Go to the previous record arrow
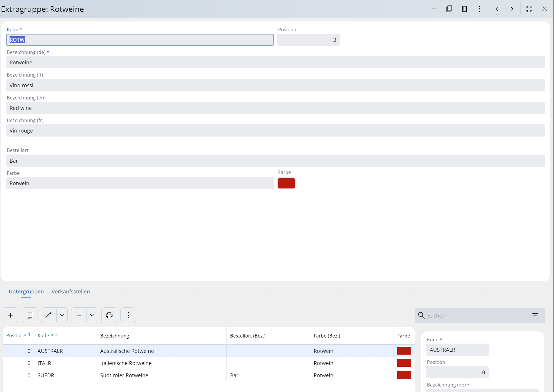This screenshot has width=554, height=392. coord(497,9)
